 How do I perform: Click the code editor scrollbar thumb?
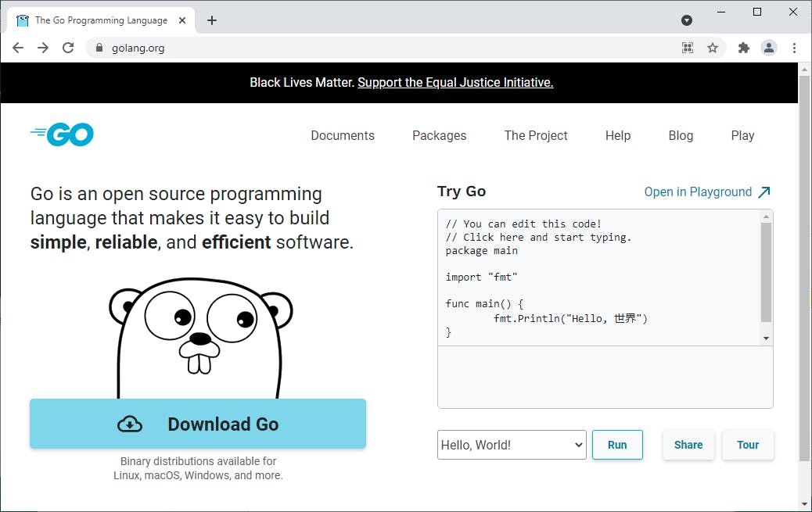pos(767,272)
